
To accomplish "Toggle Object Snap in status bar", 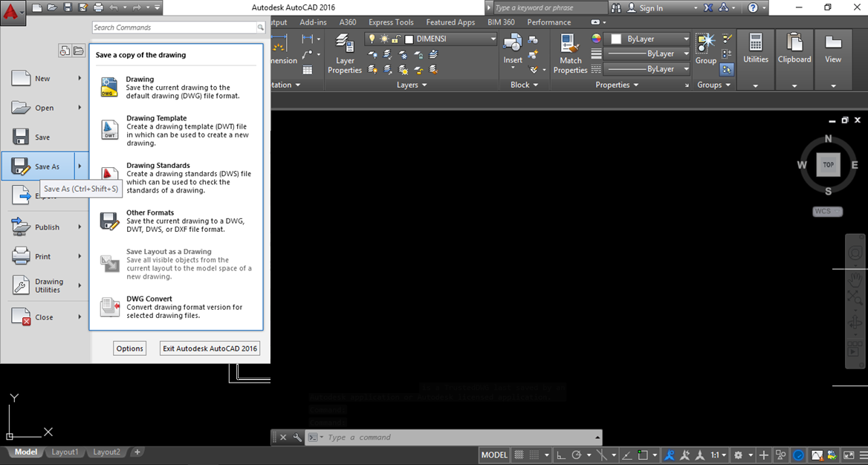I will (x=642, y=455).
